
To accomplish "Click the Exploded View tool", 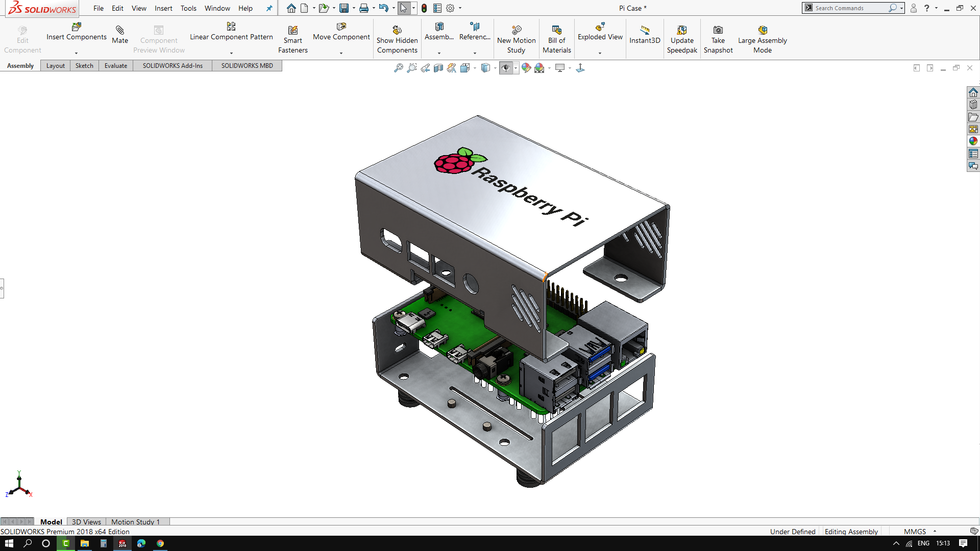I will 600,32.
